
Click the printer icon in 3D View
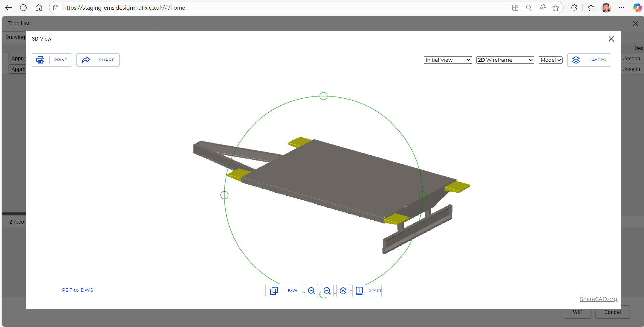pos(40,60)
